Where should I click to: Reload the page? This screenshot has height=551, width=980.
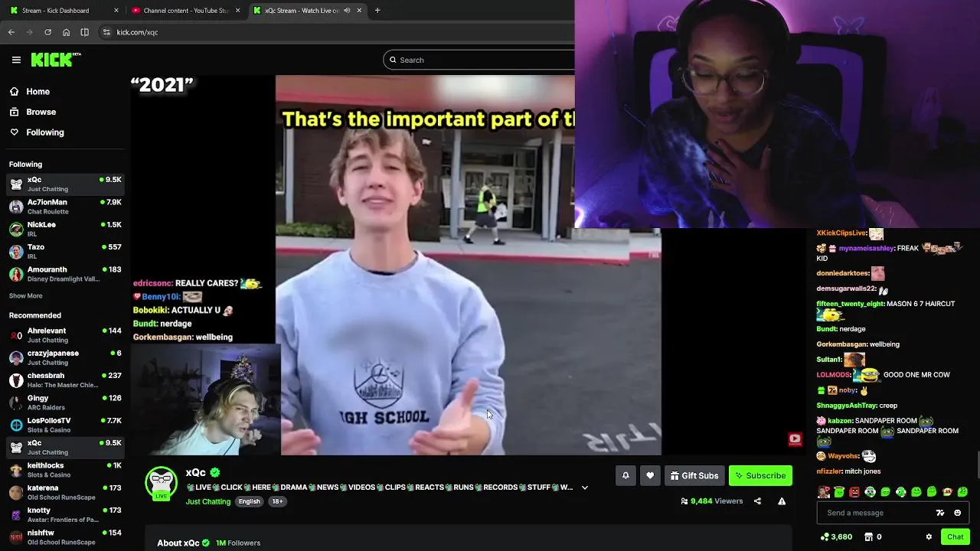pos(47,32)
